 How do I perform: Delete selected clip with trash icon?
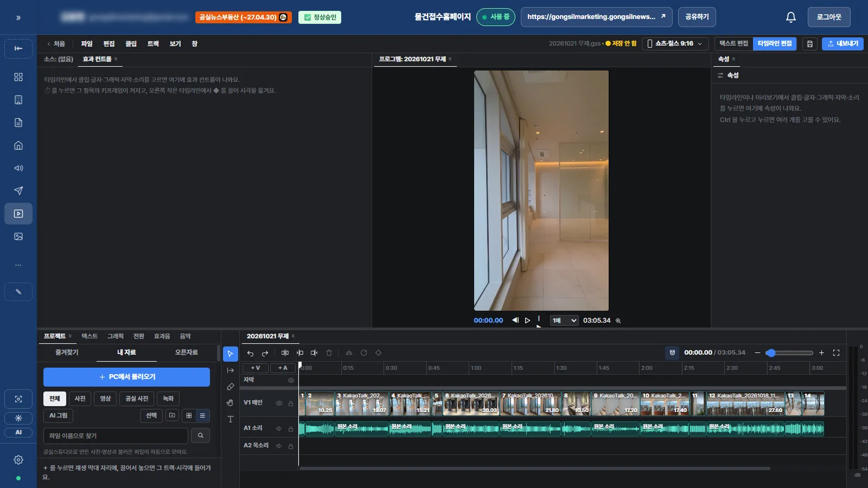[x=329, y=353]
